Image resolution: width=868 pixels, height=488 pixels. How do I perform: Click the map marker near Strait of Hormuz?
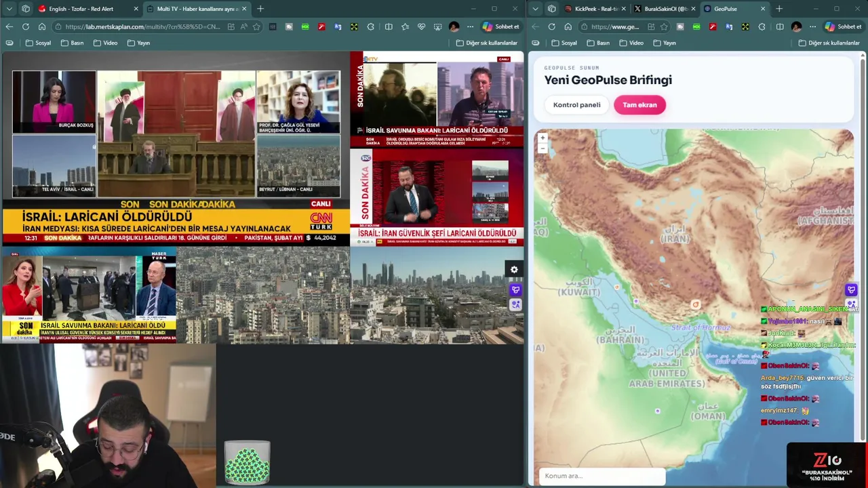695,305
